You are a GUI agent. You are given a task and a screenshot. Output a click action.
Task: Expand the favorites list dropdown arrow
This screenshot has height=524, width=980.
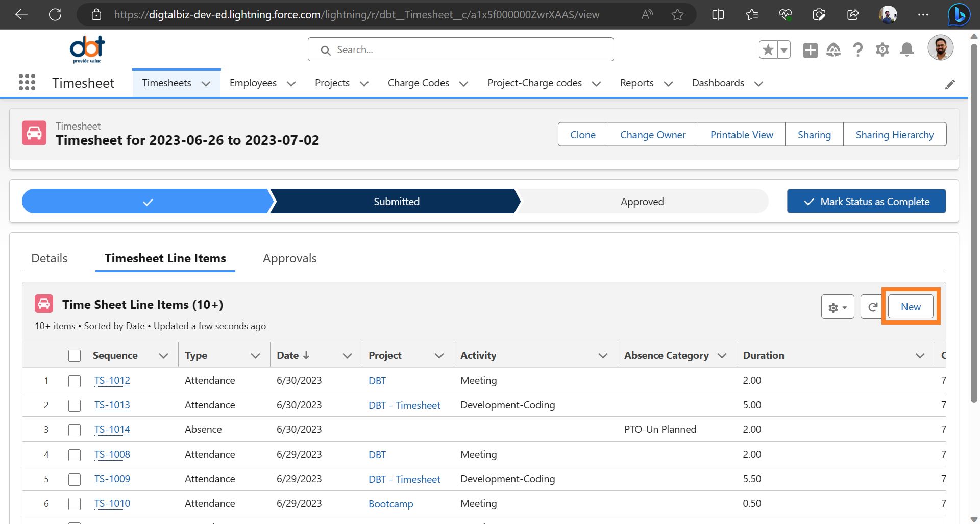coord(783,50)
